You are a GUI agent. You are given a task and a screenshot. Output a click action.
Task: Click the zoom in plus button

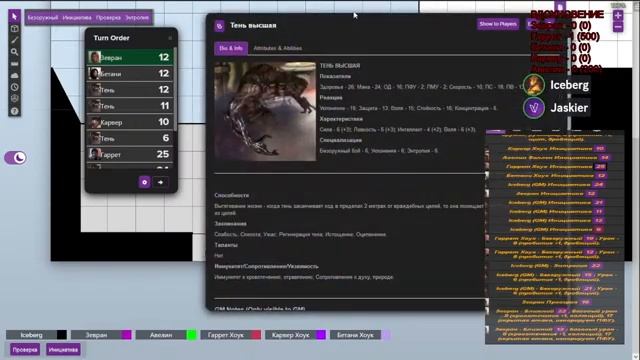pos(618,16)
